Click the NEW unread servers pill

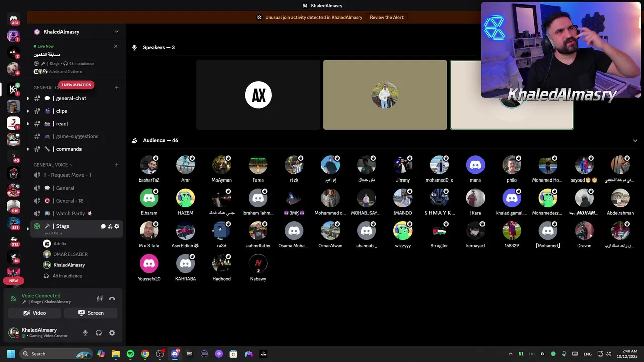pos(13,281)
